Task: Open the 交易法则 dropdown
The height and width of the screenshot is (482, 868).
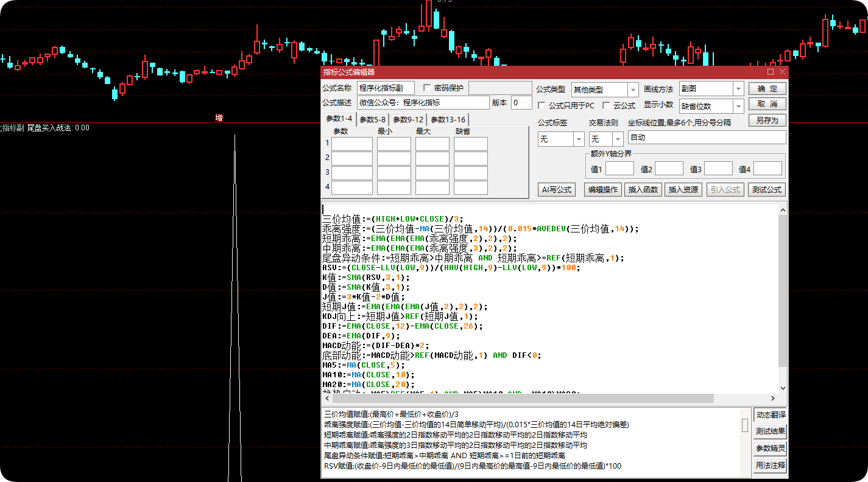Action: pos(617,139)
